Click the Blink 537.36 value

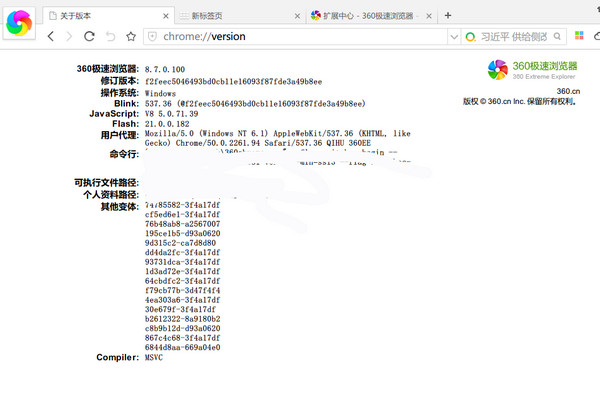[255, 104]
